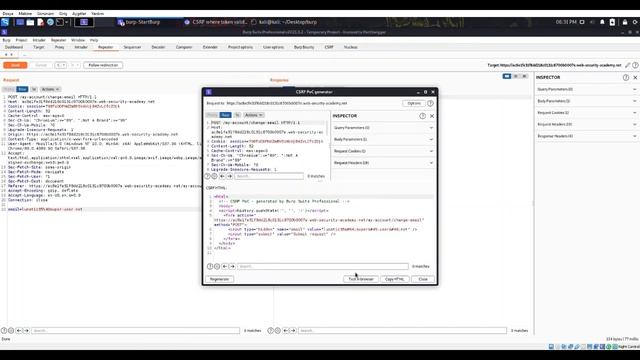Toggle the \n button in main Request panel

click(34, 89)
